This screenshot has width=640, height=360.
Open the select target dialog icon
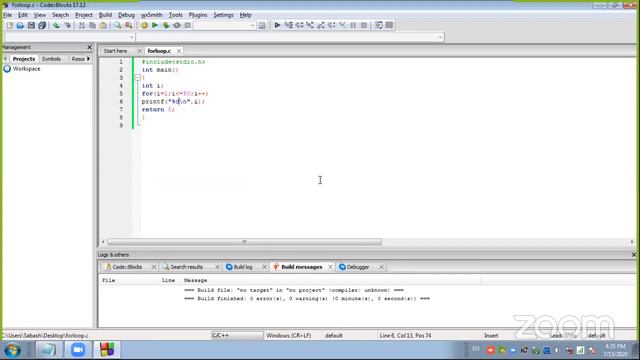tap(262, 25)
